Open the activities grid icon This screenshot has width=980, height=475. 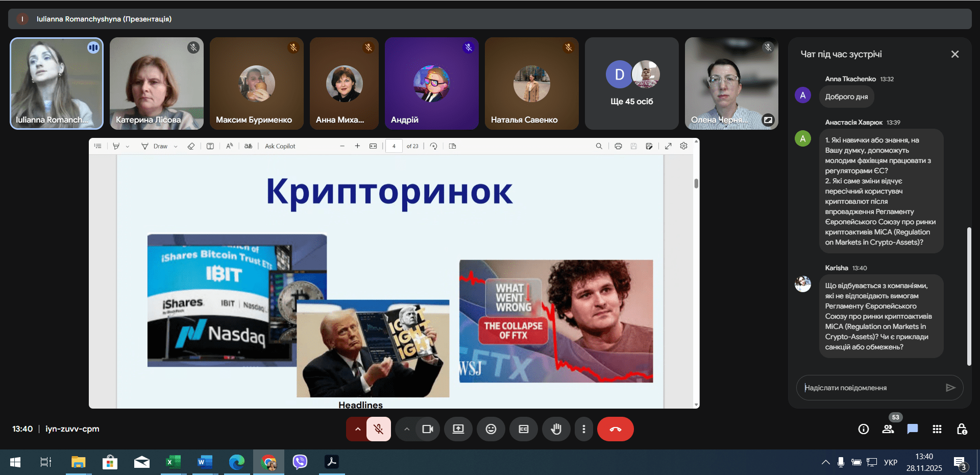point(937,429)
